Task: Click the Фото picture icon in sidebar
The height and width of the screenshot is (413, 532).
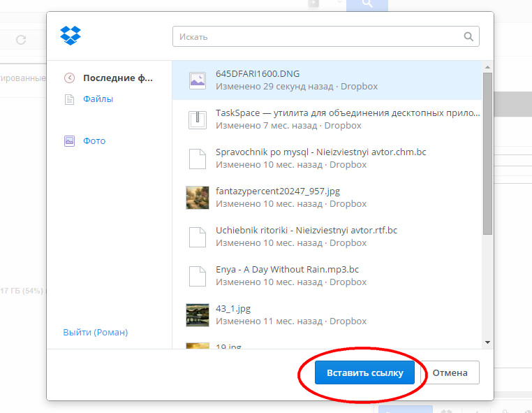Action: 69,141
